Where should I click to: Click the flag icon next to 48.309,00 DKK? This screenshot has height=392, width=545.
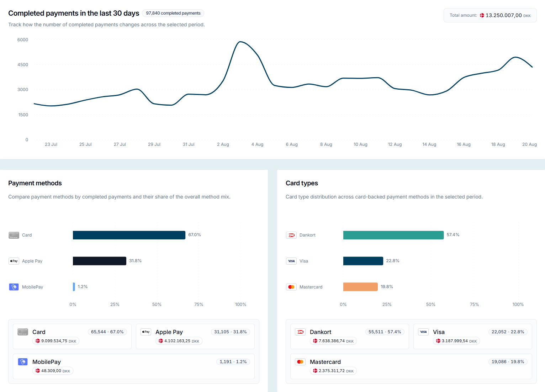pyautogui.click(x=38, y=371)
